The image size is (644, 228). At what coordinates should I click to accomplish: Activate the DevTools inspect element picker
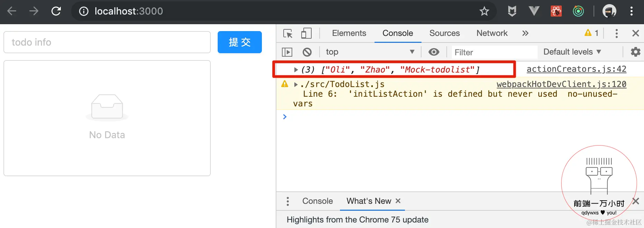[x=288, y=34]
